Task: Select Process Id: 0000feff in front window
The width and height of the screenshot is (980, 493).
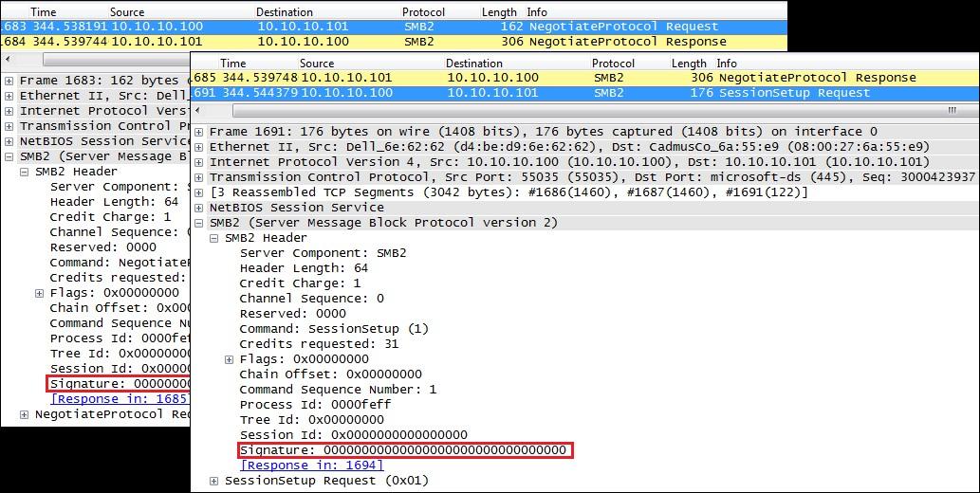Action: [x=315, y=405]
